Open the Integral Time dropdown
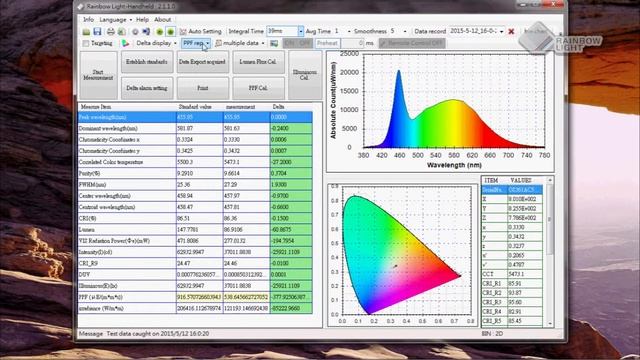Screen dimensions: 640x360 click(301, 31)
